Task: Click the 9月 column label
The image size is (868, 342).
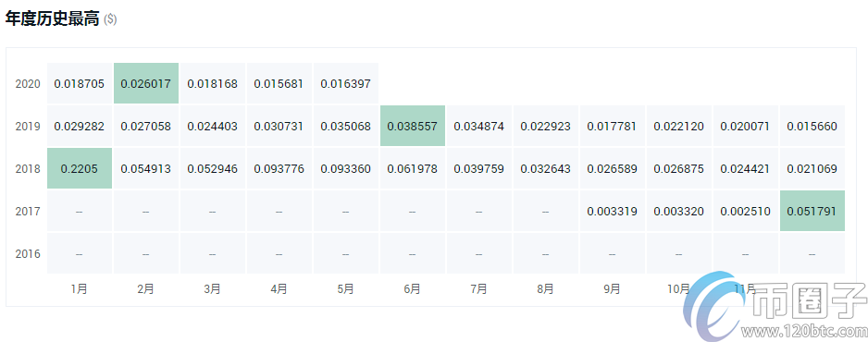Action: (612, 289)
